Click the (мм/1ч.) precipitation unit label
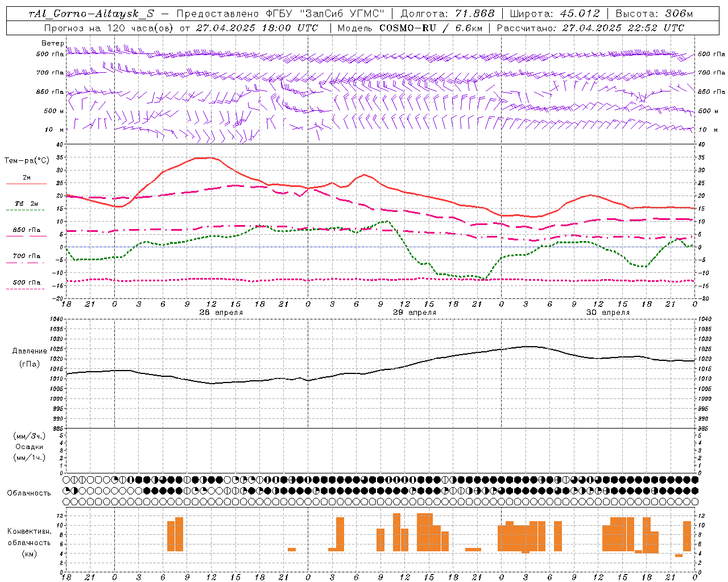The image size is (728, 582). (x=30, y=458)
